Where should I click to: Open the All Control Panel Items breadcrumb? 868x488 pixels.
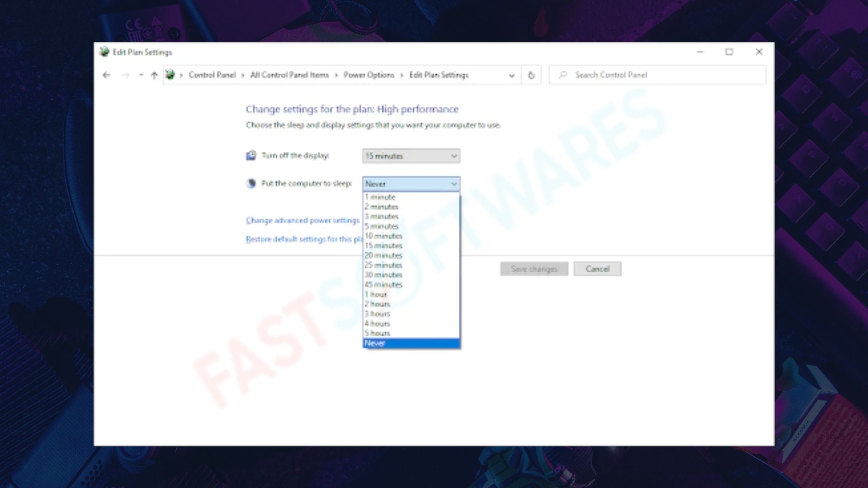coord(289,75)
